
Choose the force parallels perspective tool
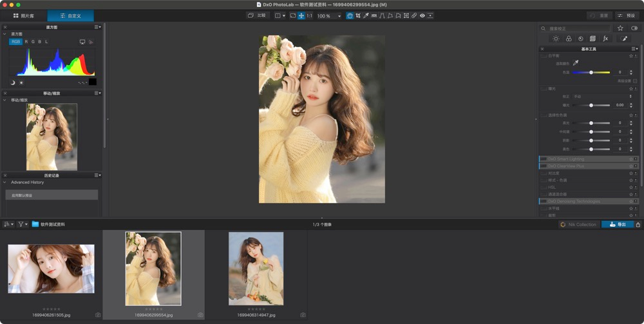[x=382, y=15]
